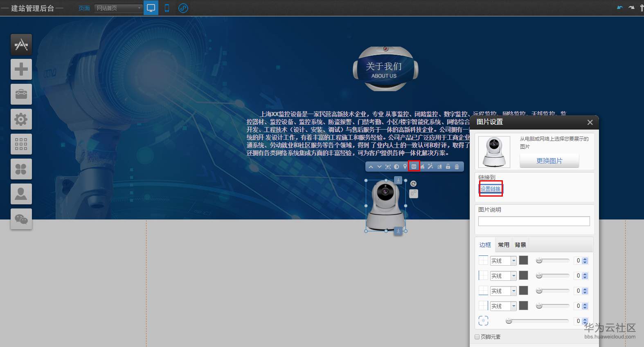The height and width of the screenshot is (347, 644).
Task: Click the paint style icon in image toolbar
Action: [422, 167]
